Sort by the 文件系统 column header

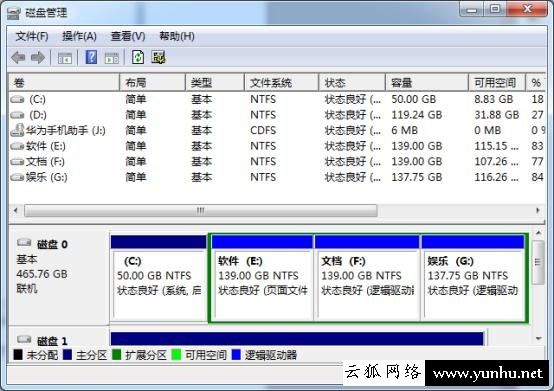tap(282, 83)
